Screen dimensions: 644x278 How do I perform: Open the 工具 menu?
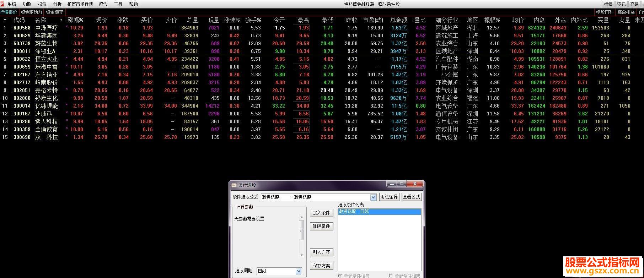pyautogui.click(x=118, y=4)
